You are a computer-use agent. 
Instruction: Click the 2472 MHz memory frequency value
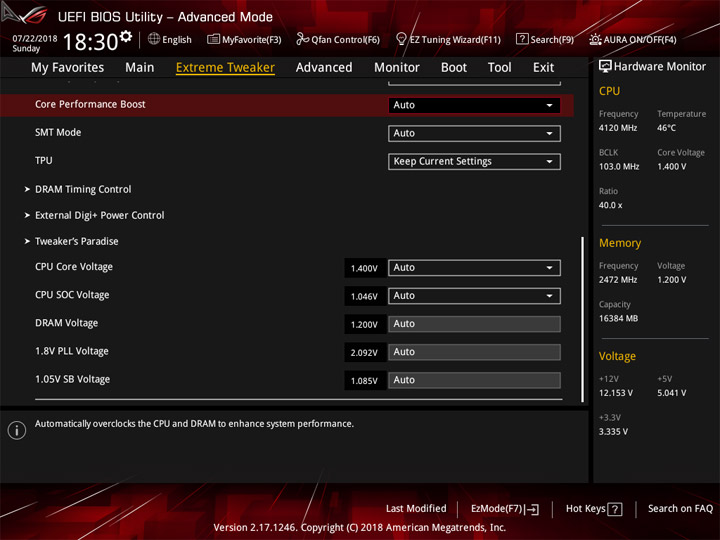(x=618, y=280)
